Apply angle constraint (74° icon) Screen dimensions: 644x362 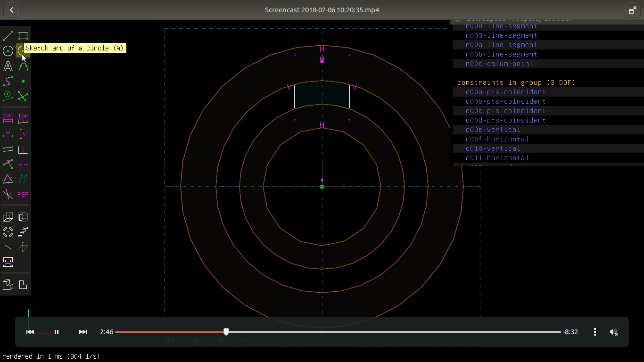tap(23, 118)
